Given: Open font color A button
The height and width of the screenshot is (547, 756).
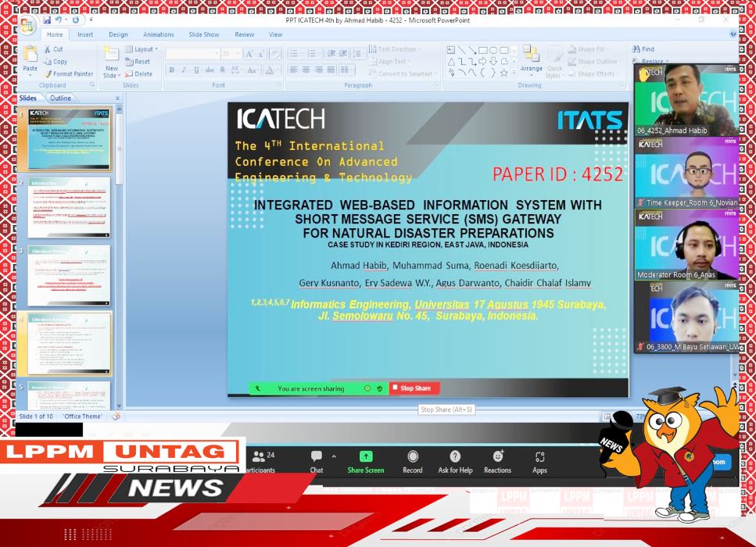Looking at the screenshot, I should [x=270, y=70].
